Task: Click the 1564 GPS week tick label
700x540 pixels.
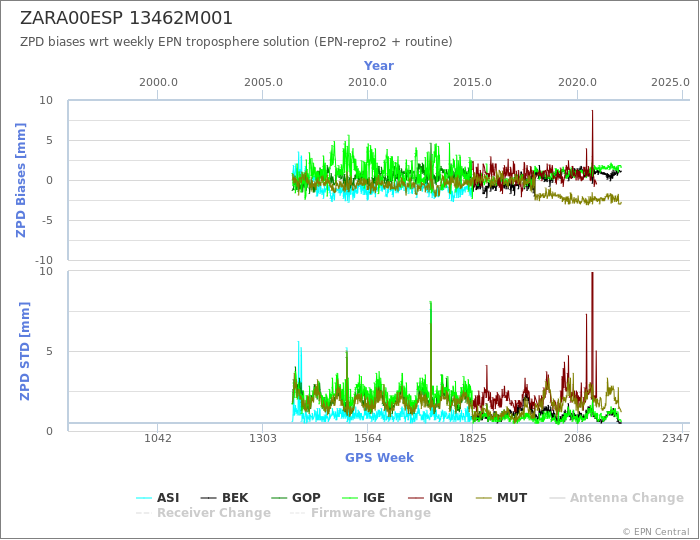Action: [x=367, y=439]
